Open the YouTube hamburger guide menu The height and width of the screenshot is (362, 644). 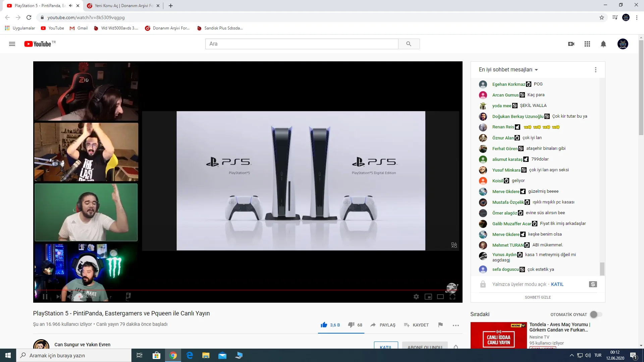pos(12,44)
